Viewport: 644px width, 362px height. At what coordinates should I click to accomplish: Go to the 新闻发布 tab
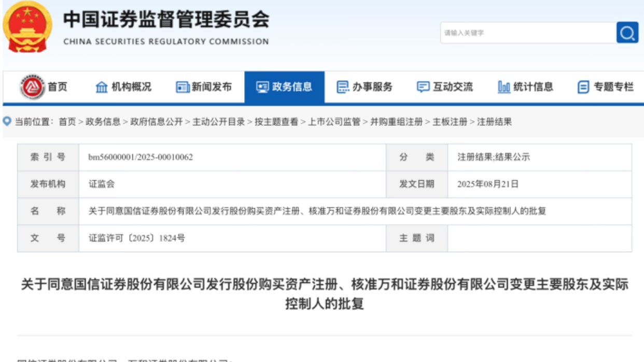[204, 88]
